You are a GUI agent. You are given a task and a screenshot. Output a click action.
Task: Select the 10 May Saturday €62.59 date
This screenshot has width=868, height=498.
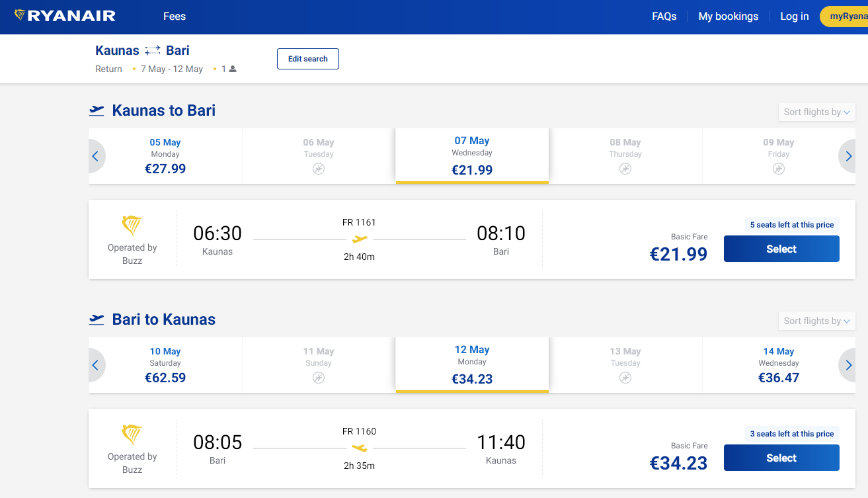[165, 365]
